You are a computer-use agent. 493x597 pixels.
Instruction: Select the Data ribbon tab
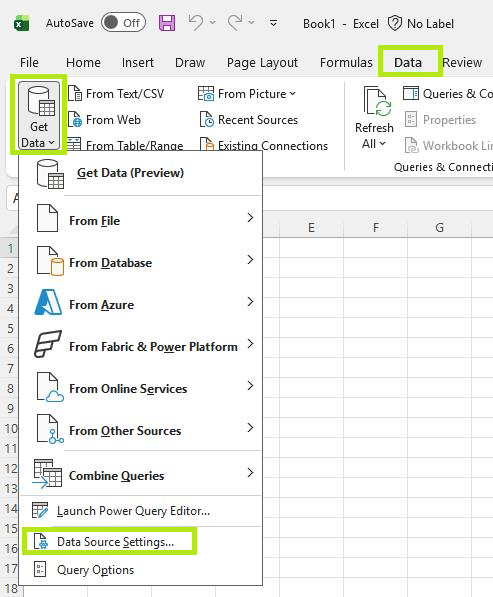(x=408, y=62)
